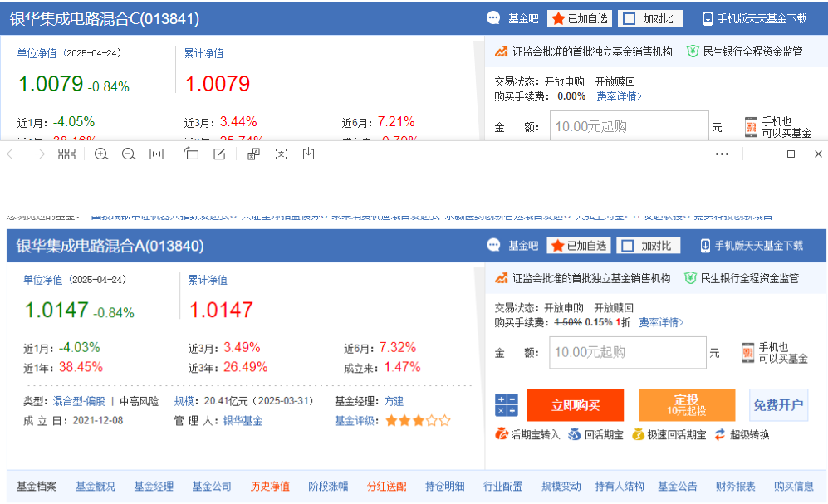
Task: Click 成立来 1.47% return value
Action: (x=403, y=367)
